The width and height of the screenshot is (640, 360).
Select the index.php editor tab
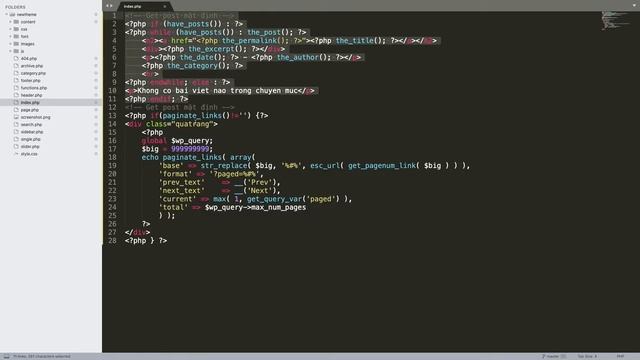click(x=144, y=6)
